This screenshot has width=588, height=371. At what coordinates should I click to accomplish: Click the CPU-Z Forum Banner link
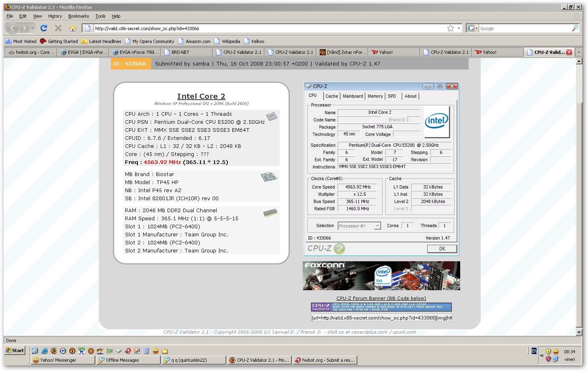tap(381, 298)
